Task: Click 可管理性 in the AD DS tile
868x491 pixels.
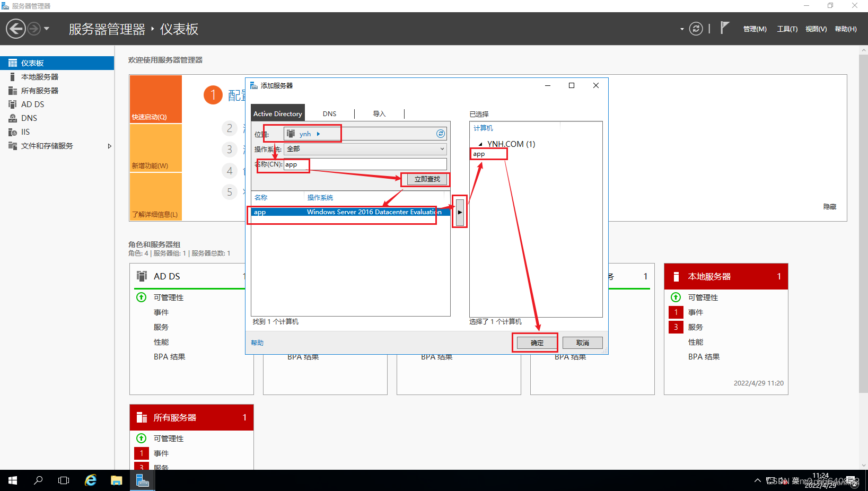Action: [x=169, y=297]
